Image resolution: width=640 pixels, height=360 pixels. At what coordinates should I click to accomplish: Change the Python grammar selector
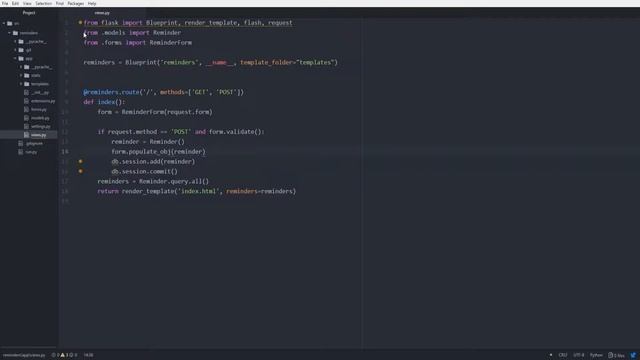click(596, 355)
